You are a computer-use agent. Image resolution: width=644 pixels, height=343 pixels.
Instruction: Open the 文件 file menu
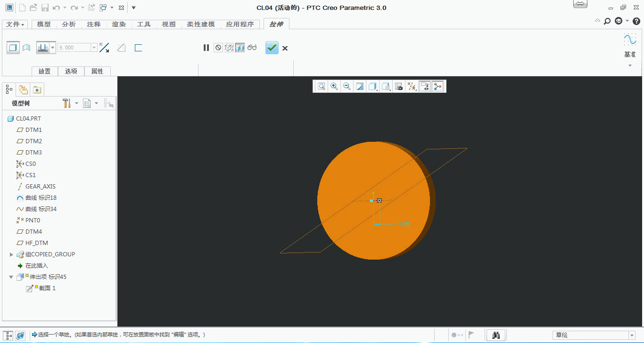pyautogui.click(x=15, y=24)
